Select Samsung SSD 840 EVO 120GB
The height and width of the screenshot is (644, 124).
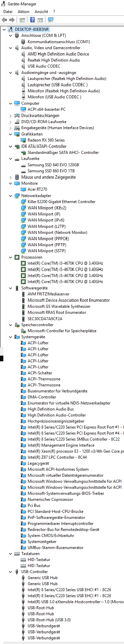click(x=53, y=165)
